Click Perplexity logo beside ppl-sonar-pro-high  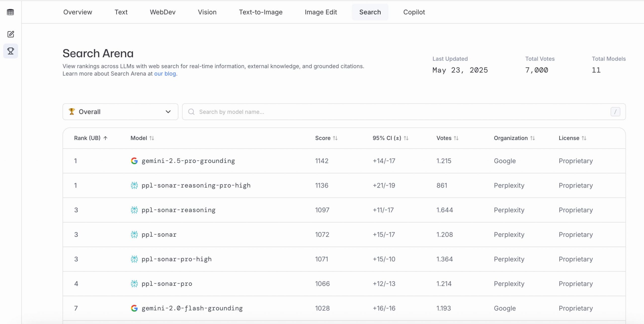(x=134, y=259)
